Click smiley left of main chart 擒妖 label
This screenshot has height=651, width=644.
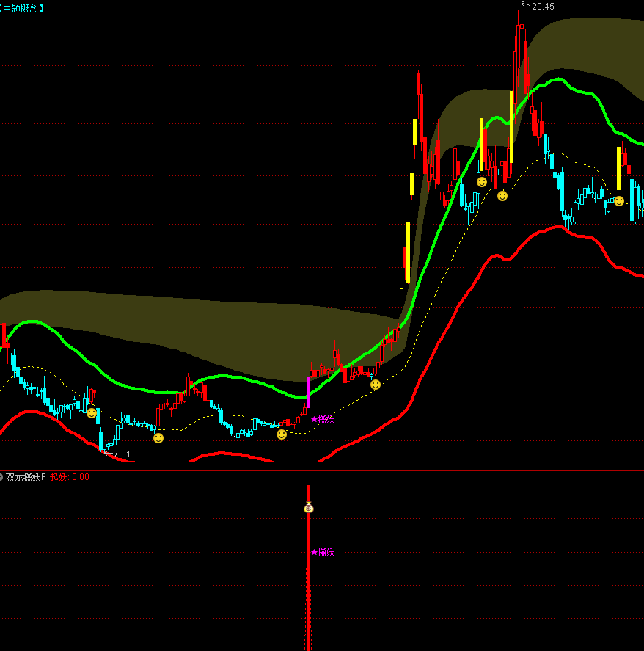click(x=282, y=434)
